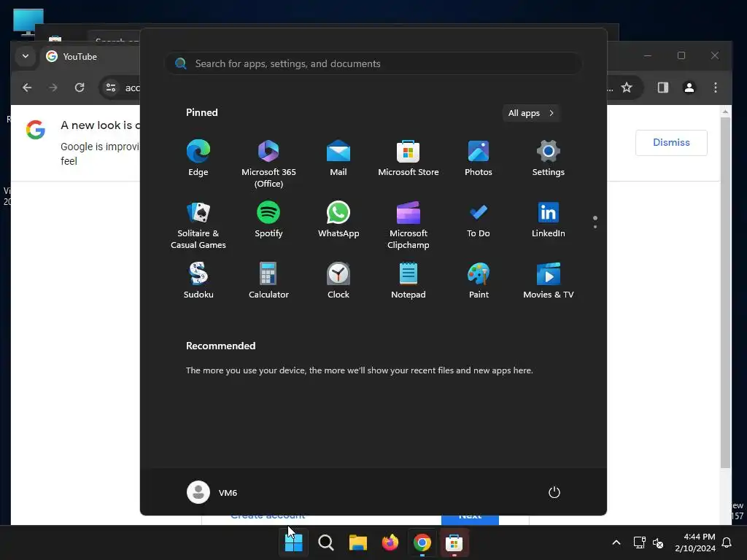
Task: Switch to Chrome on taskbar
Action: (x=422, y=542)
